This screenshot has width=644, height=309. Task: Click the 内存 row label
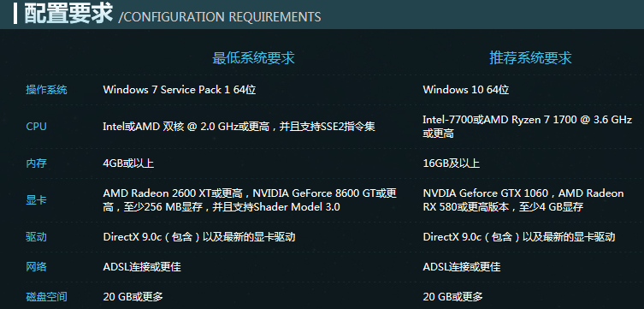point(36,163)
